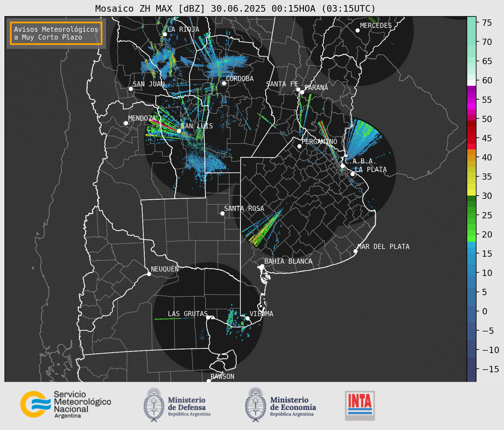The height and width of the screenshot is (430, 504).
Task: Click the MAR DEL PLATA label text
Action: pyautogui.click(x=383, y=247)
